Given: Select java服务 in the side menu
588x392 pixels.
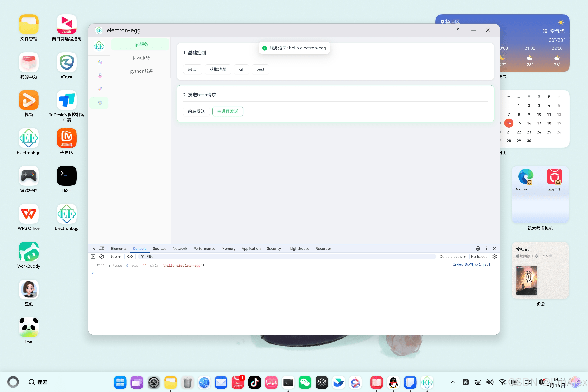Looking at the screenshot, I should [x=141, y=58].
